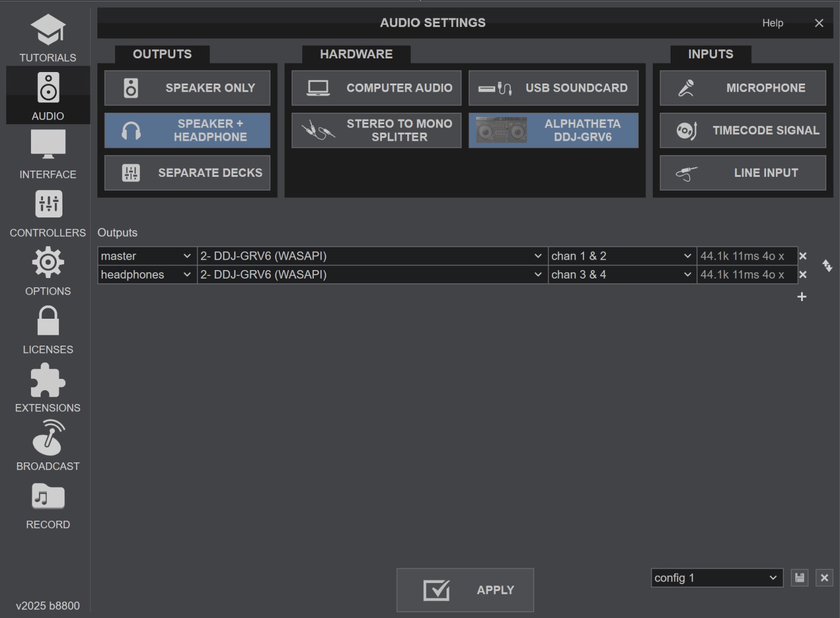Remove the headphones output row
The image size is (840, 618).
(x=803, y=275)
